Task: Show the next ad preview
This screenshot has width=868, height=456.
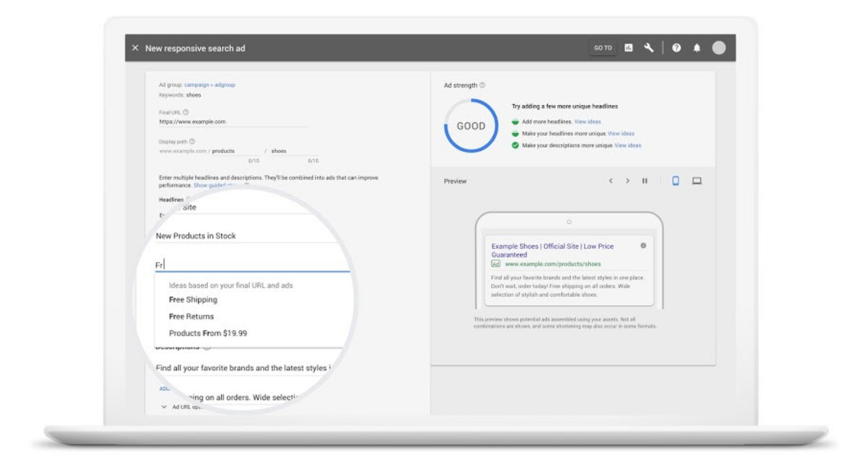Action: 628,181
